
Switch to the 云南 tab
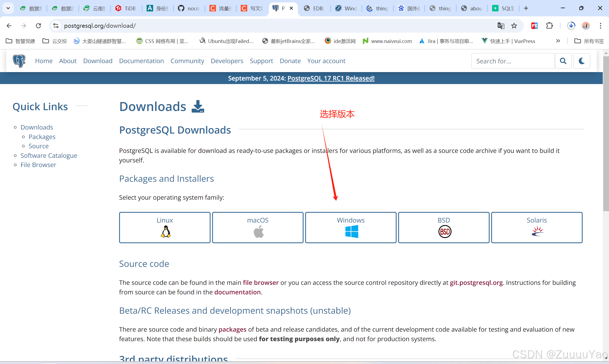(94, 8)
